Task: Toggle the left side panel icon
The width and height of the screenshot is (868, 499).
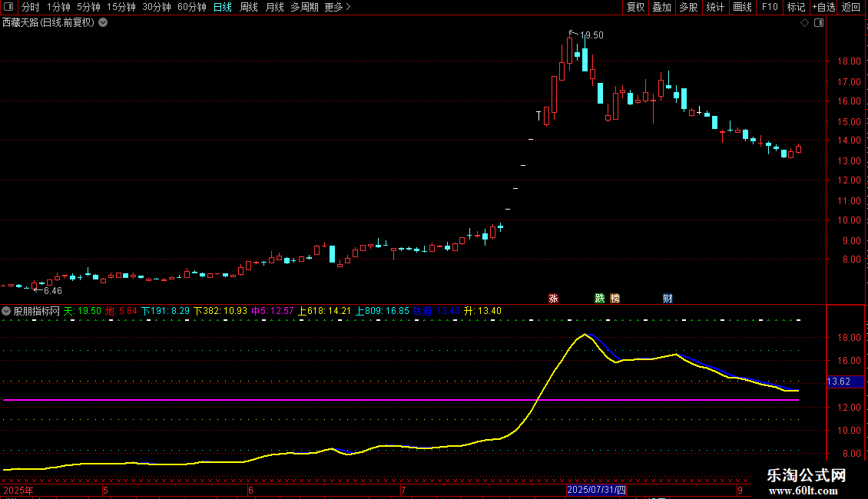Action: (x=8, y=7)
